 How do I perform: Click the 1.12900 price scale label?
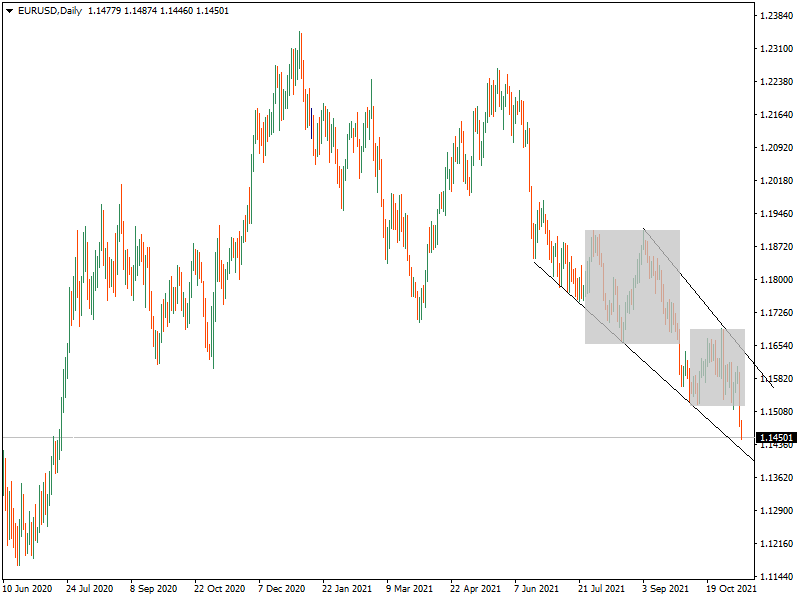pyautogui.click(x=777, y=510)
